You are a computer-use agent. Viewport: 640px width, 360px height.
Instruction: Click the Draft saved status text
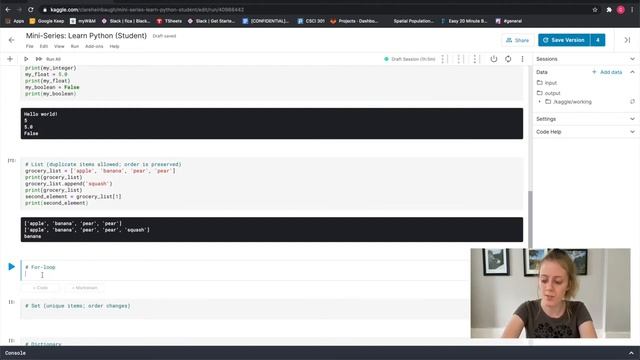[x=164, y=36]
